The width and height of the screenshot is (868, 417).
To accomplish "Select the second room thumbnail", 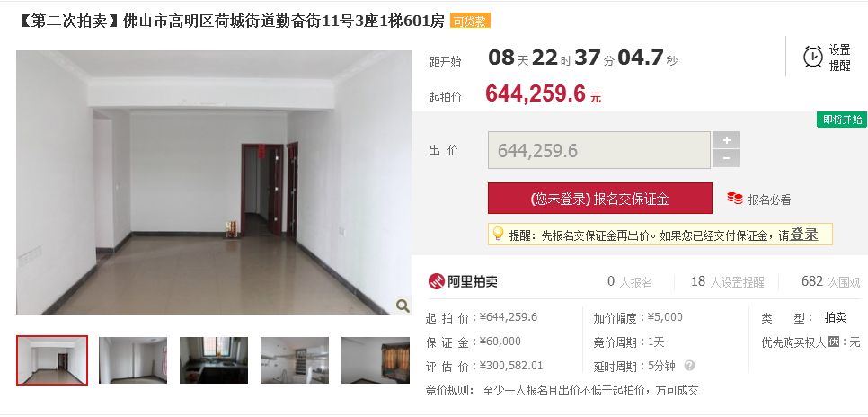I will (x=133, y=360).
